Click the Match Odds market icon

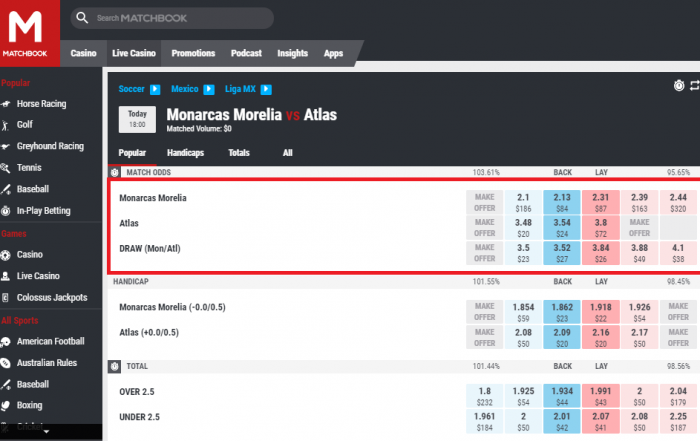[115, 172]
